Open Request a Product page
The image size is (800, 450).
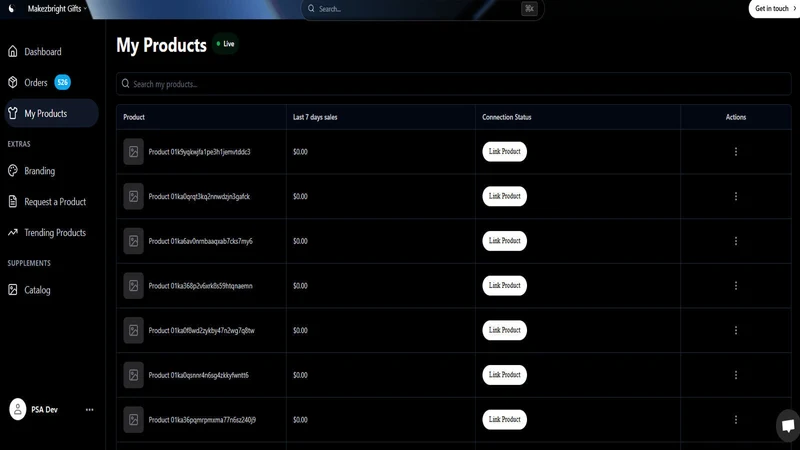point(51,202)
